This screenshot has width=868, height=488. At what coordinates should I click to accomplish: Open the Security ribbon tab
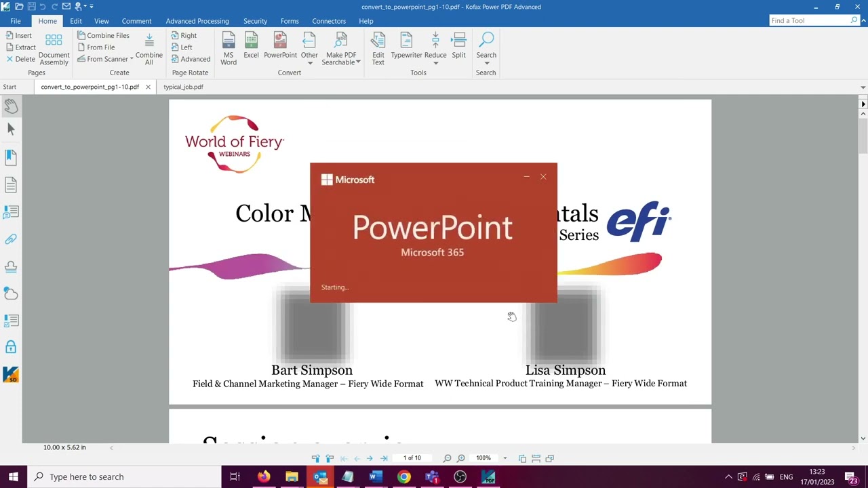point(255,21)
